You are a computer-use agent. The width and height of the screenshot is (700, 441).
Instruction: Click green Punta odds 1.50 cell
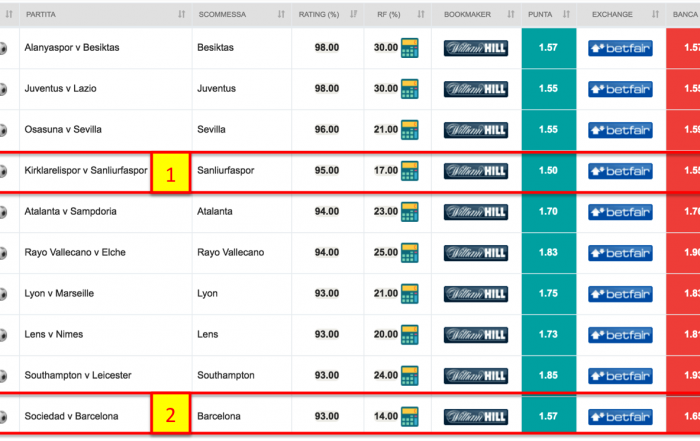pos(549,171)
